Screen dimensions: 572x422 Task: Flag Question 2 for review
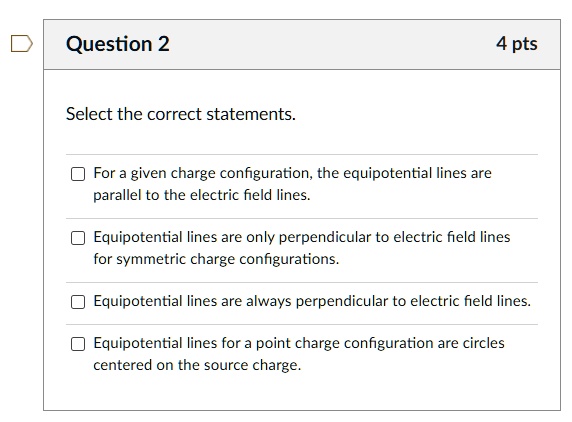coord(22,44)
